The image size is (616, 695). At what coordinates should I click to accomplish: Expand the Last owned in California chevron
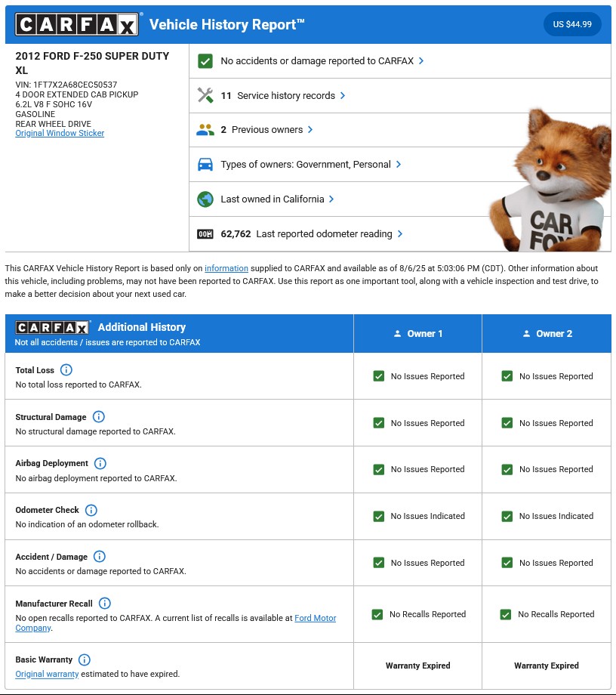click(331, 199)
